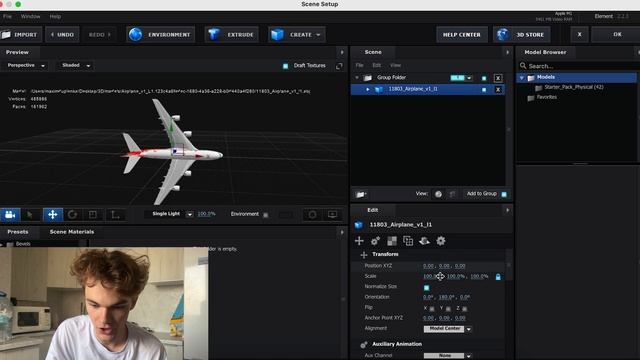Confirm scene with OK button

617,35
